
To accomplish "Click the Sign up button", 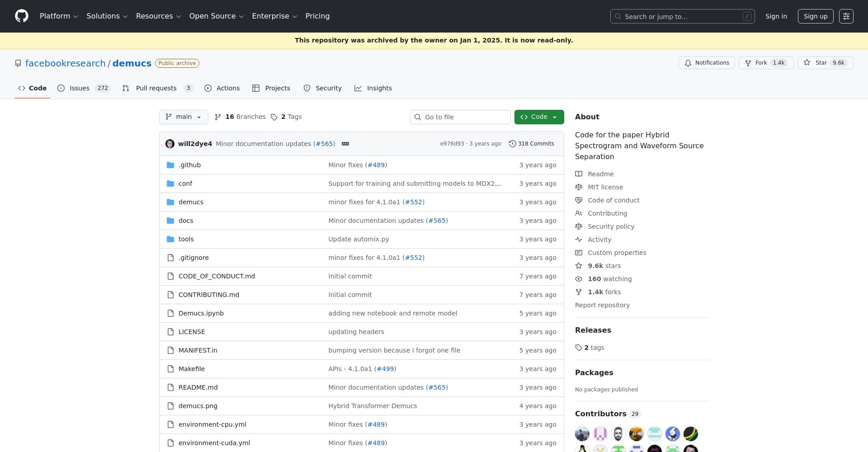I will point(815,16).
